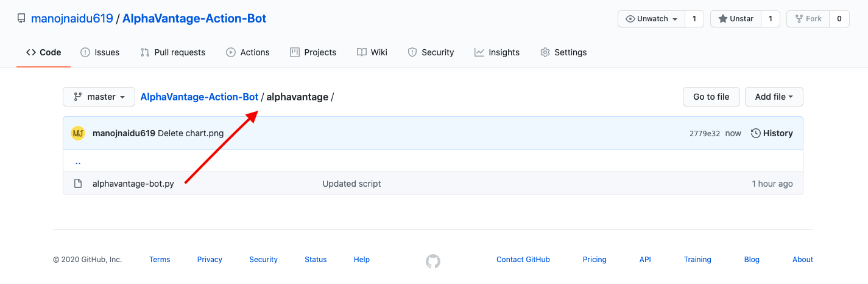
Task: Expand the master branch selector
Action: tap(99, 97)
